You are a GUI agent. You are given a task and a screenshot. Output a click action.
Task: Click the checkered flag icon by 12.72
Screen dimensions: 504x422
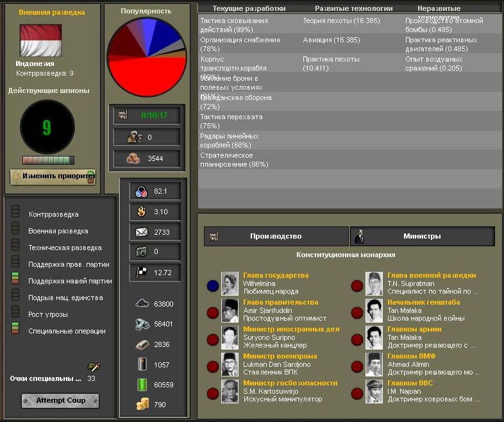point(141,273)
